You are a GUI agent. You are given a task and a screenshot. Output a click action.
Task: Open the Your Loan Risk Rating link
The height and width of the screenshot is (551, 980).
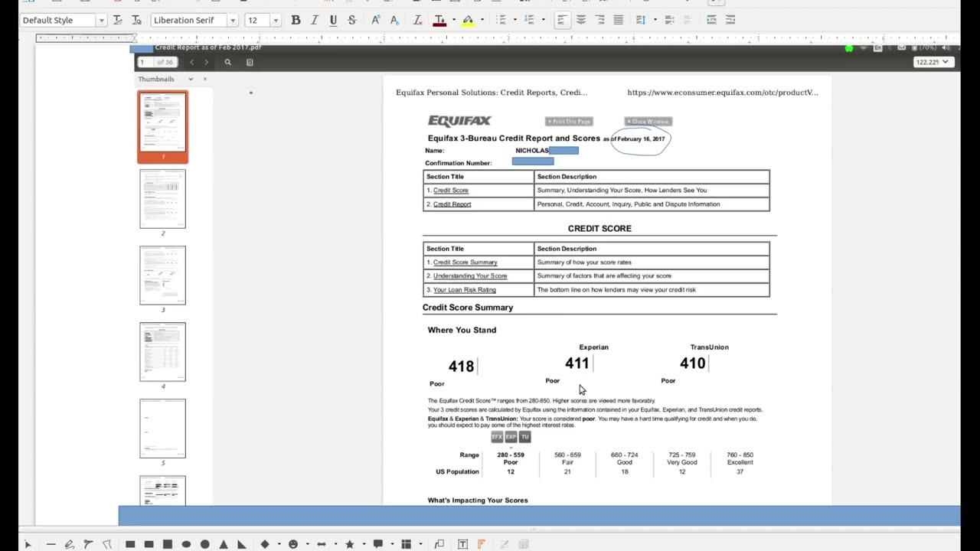(465, 290)
